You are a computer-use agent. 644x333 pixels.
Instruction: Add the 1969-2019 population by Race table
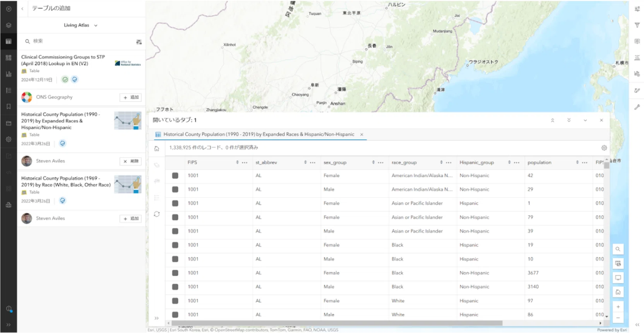pos(130,219)
